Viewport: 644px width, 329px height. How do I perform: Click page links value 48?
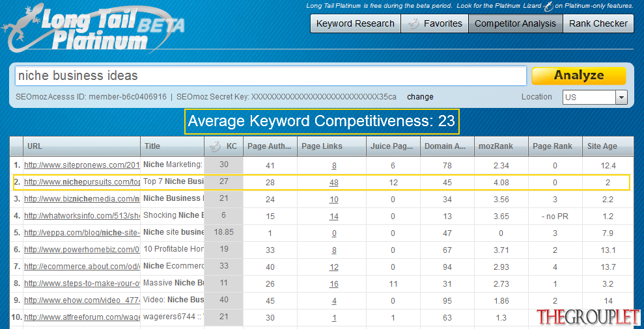[x=334, y=183]
